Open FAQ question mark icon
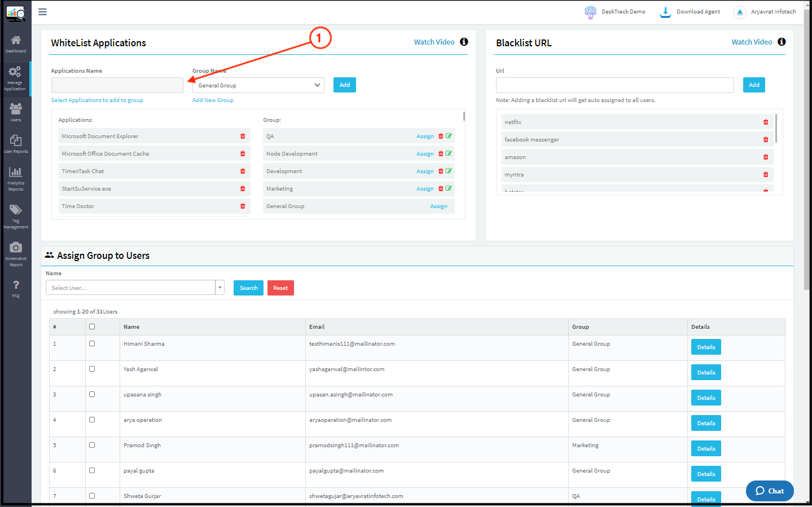This screenshot has height=507, width=812. (16, 285)
